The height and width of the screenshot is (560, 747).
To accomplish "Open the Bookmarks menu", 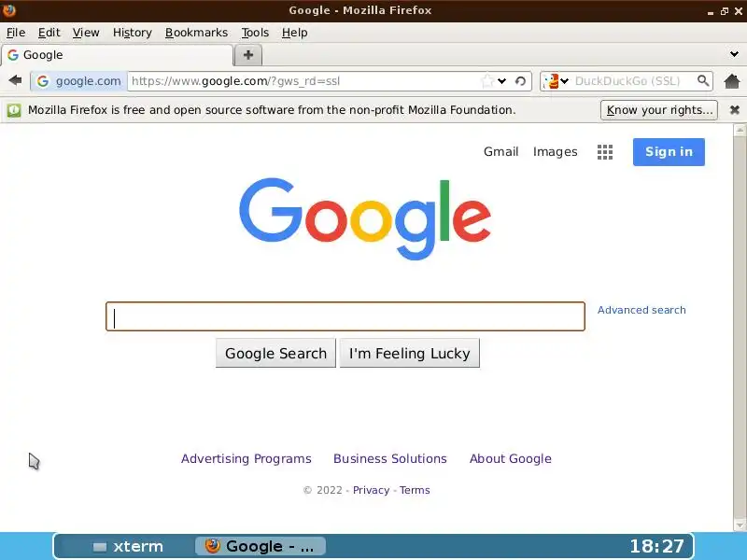I will pos(196,33).
